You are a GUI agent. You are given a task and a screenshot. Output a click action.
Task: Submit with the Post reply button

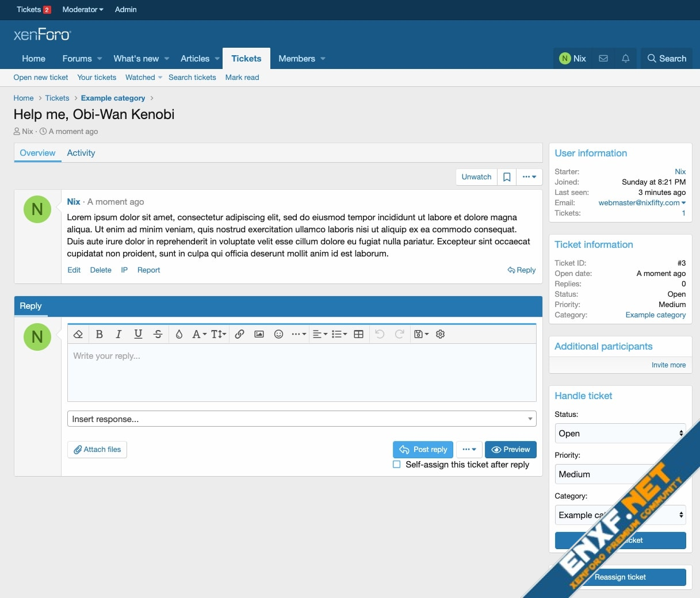[x=423, y=450]
